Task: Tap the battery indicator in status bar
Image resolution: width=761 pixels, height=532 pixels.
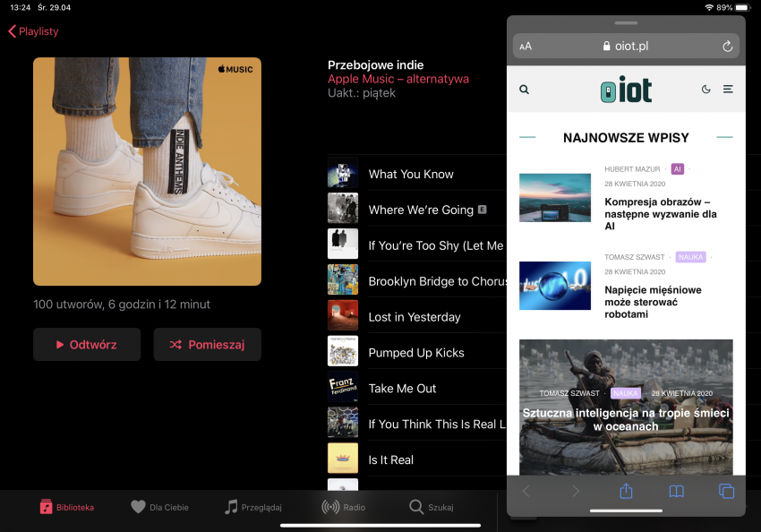Action: click(x=743, y=7)
